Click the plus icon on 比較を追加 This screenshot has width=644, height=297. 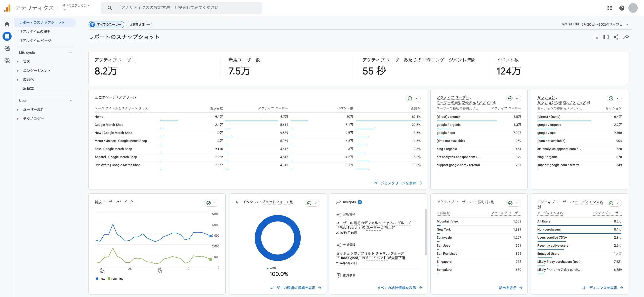(148, 24)
